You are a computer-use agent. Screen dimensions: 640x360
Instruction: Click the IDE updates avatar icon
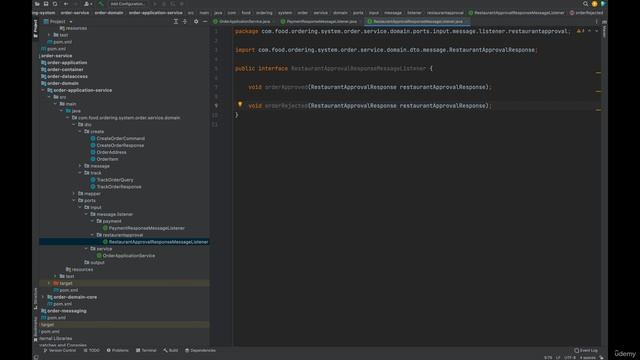(594, 4)
